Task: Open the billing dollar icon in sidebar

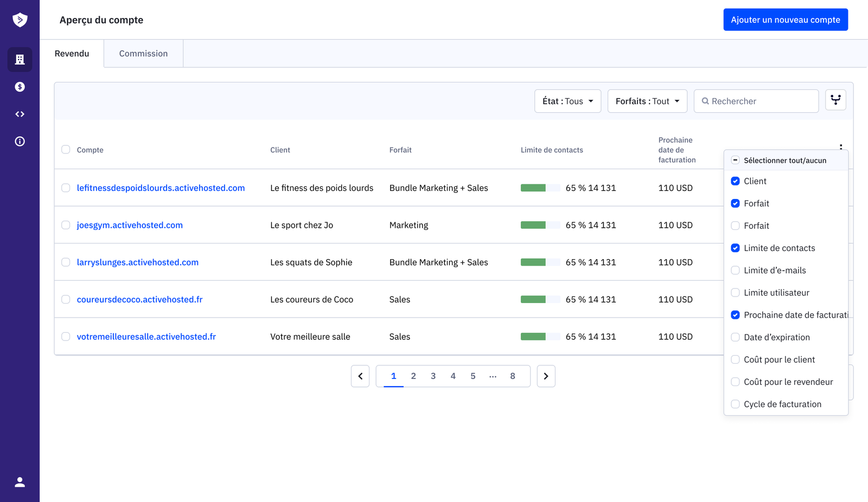Action: tap(20, 87)
